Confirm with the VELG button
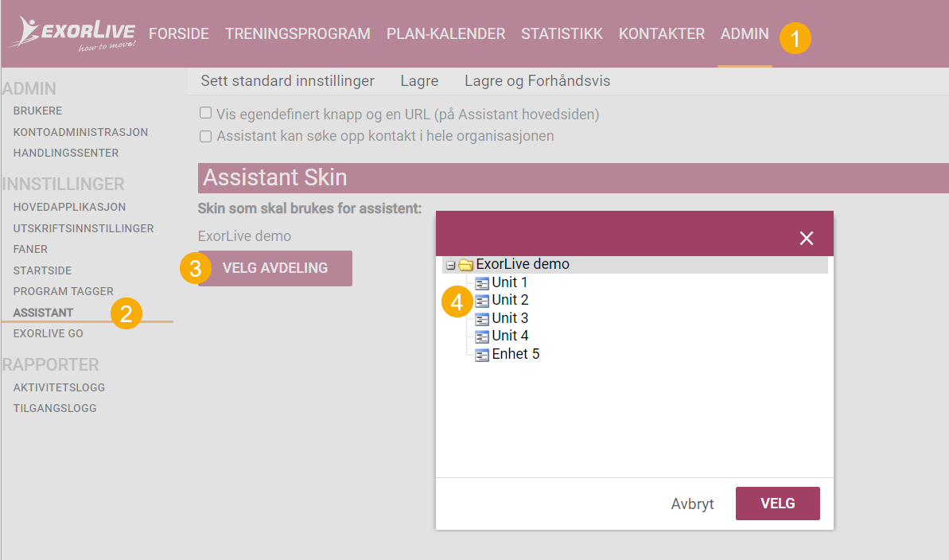Image resolution: width=949 pixels, height=560 pixels. coord(778,503)
